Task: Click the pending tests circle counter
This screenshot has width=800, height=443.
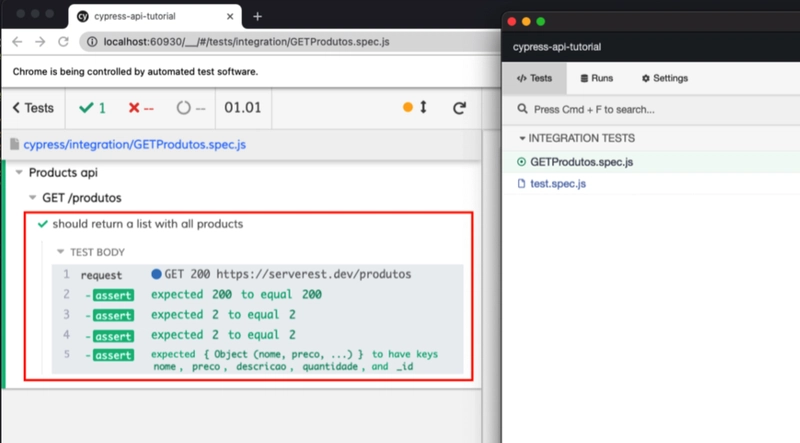Action: 191,108
